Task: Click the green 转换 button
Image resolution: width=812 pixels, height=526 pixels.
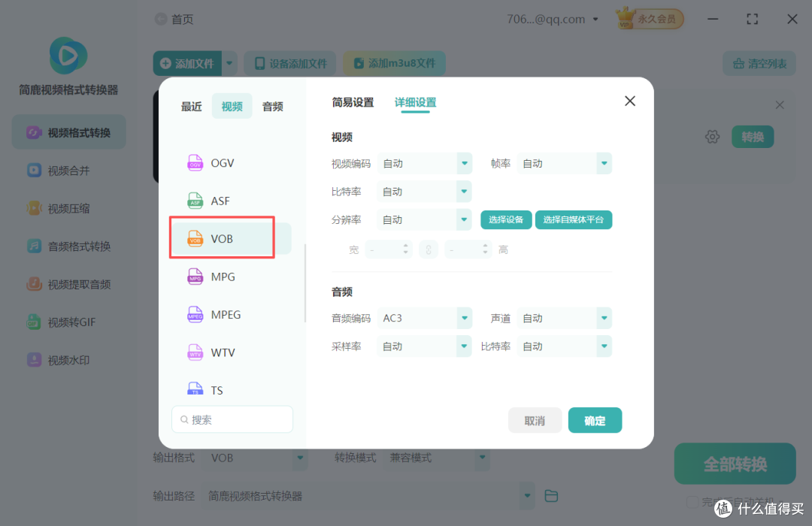Action: 753,137
